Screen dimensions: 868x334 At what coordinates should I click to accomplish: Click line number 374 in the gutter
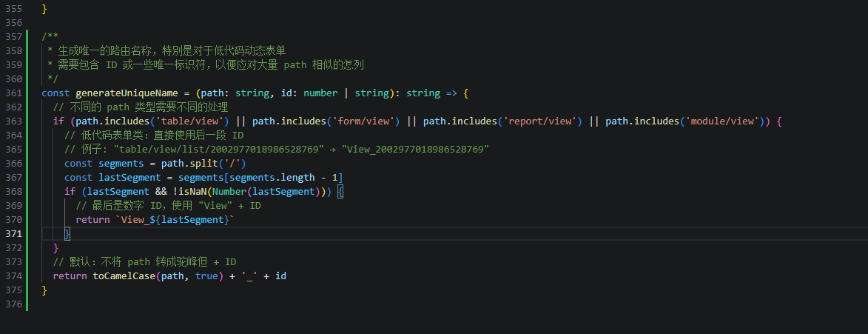(13, 276)
